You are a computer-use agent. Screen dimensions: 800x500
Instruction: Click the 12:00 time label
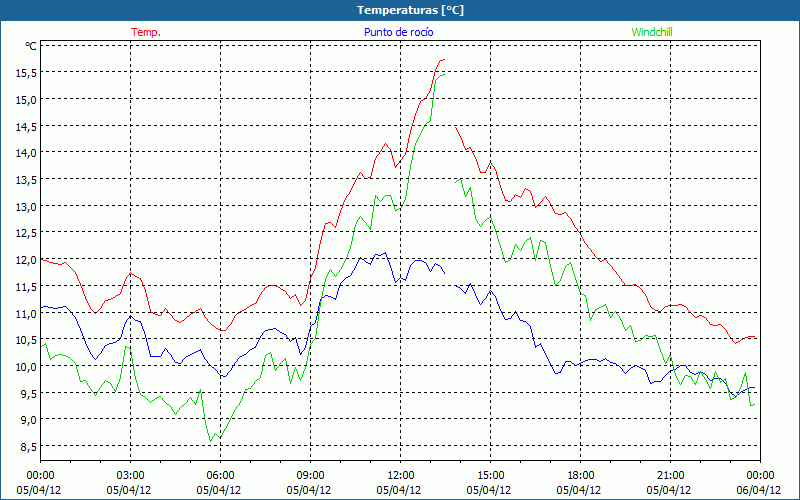click(x=401, y=476)
